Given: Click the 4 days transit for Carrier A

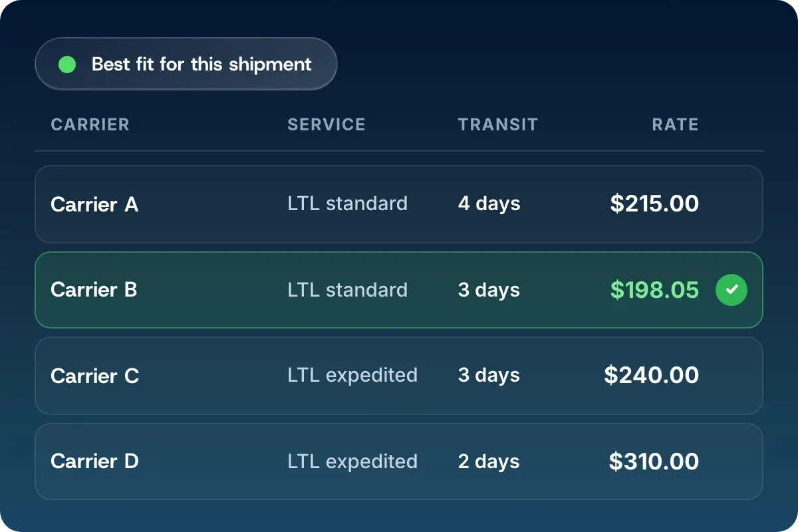Looking at the screenshot, I should pyautogui.click(x=489, y=204).
